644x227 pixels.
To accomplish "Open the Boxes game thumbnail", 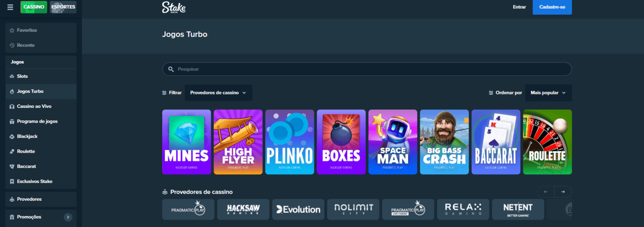I will (x=341, y=142).
